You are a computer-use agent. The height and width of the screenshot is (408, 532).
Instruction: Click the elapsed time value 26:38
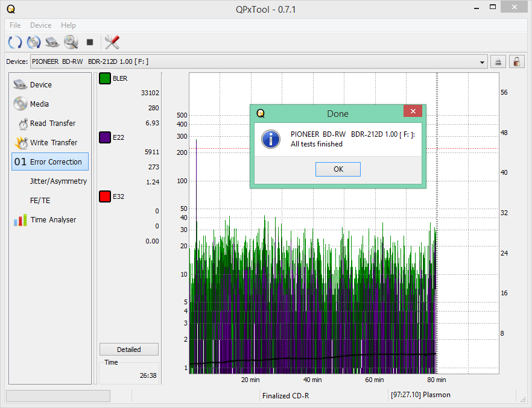148,375
